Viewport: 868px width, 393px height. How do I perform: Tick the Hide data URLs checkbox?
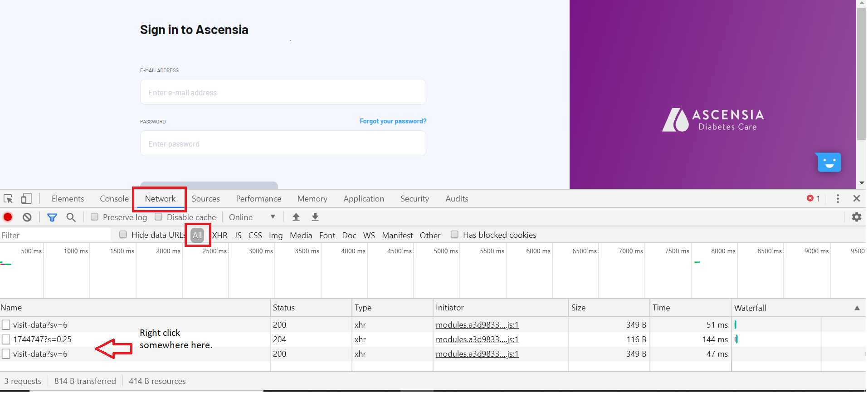point(123,235)
